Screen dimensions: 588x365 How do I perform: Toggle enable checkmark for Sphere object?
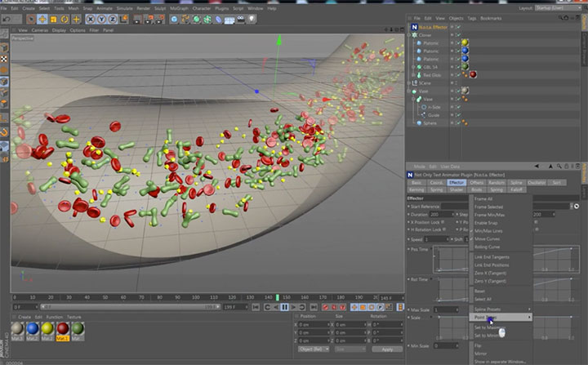pyautogui.click(x=458, y=123)
